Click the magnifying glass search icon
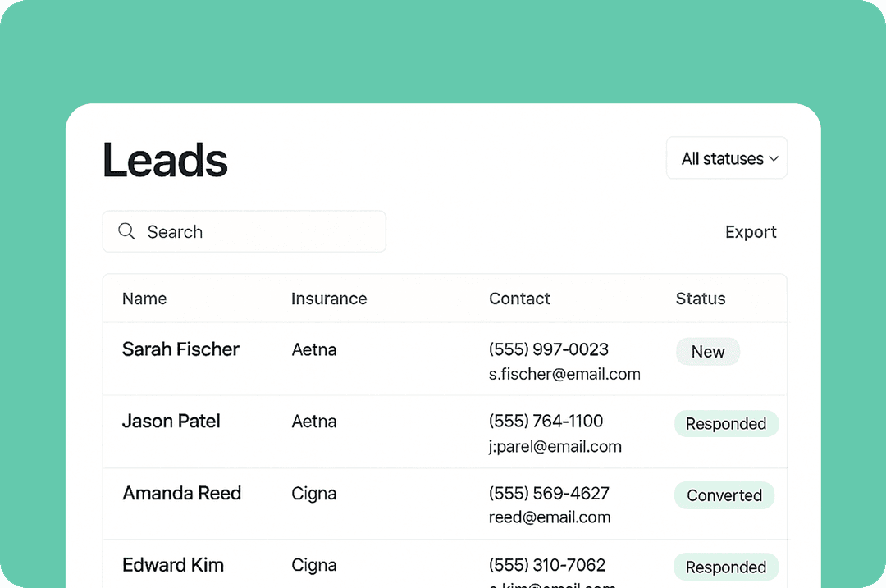 pyautogui.click(x=126, y=231)
